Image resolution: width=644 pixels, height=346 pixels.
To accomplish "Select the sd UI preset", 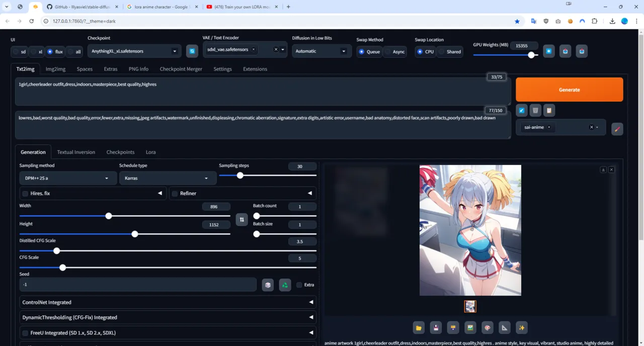I will point(19,52).
